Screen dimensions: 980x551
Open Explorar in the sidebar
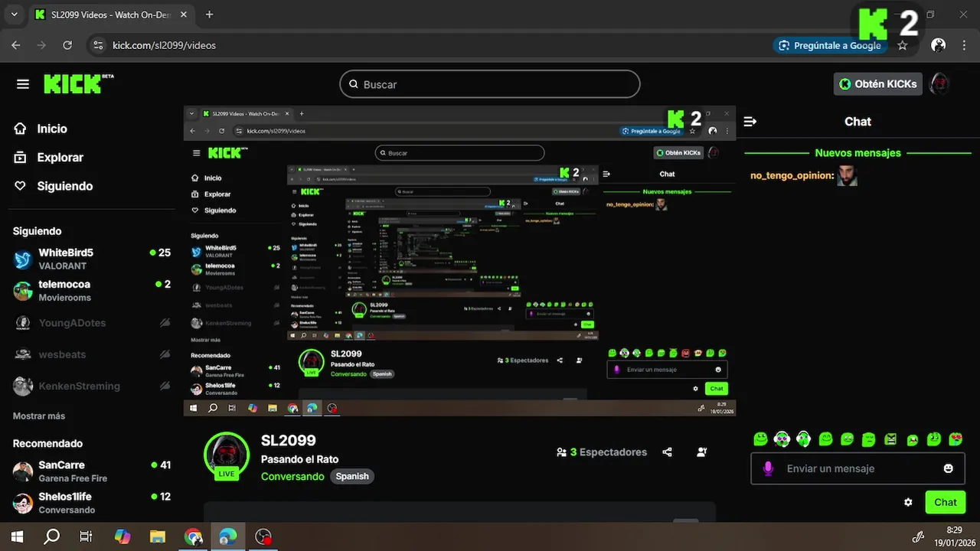(x=60, y=157)
